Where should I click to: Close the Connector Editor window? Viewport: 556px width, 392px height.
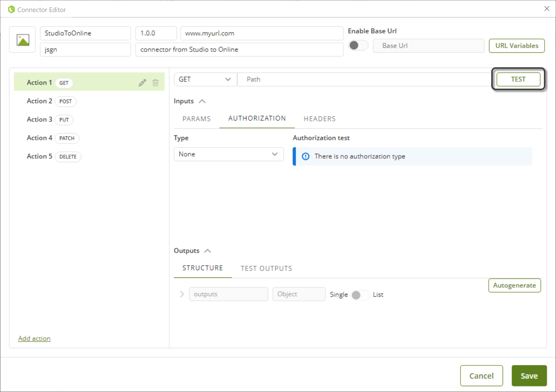pyautogui.click(x=547, y=9)
